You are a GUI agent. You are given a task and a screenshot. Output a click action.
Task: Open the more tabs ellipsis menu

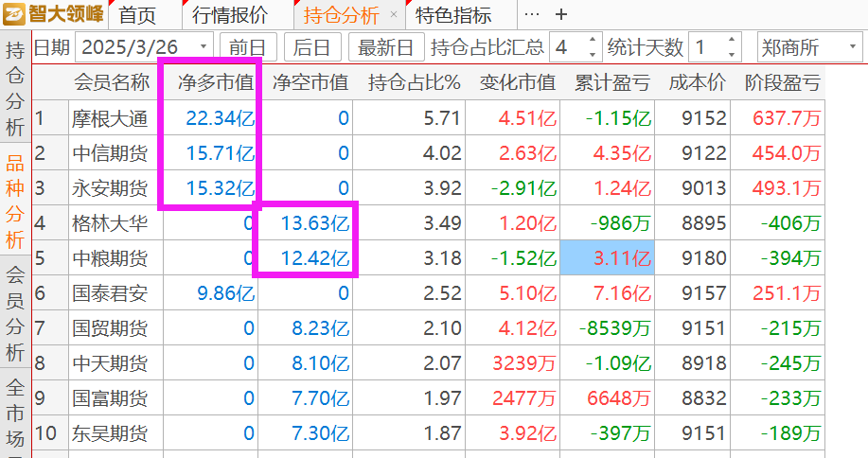(x=531, y=14)
